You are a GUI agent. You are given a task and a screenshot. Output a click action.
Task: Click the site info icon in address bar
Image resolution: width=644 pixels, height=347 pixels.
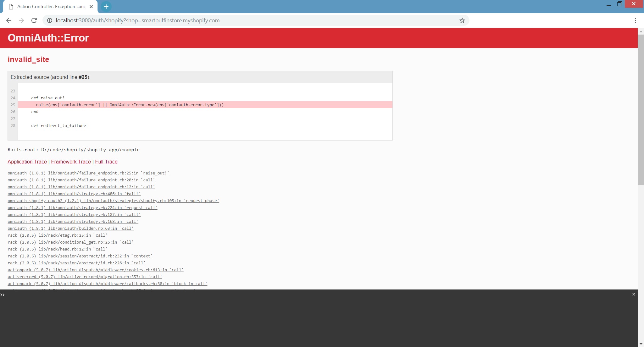tap(50, 20)
